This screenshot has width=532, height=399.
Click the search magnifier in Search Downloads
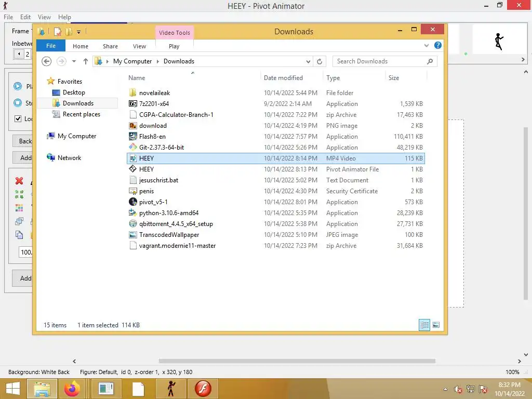coord(430,61)
